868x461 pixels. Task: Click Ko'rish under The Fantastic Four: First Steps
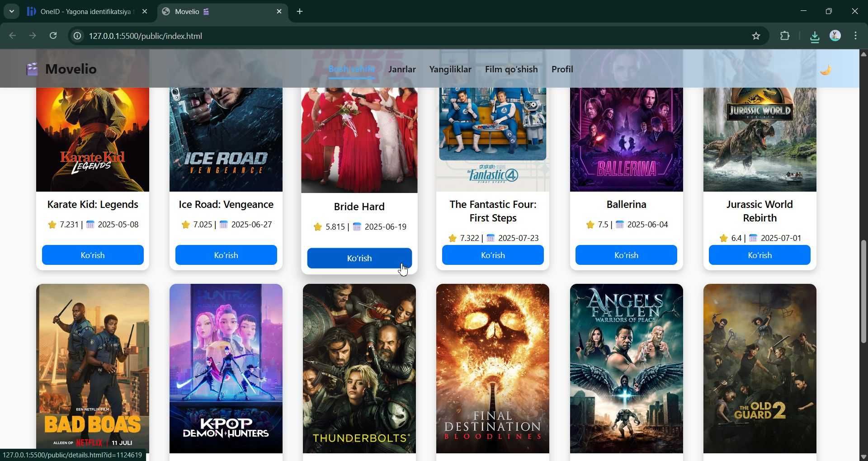coord(493,255)
